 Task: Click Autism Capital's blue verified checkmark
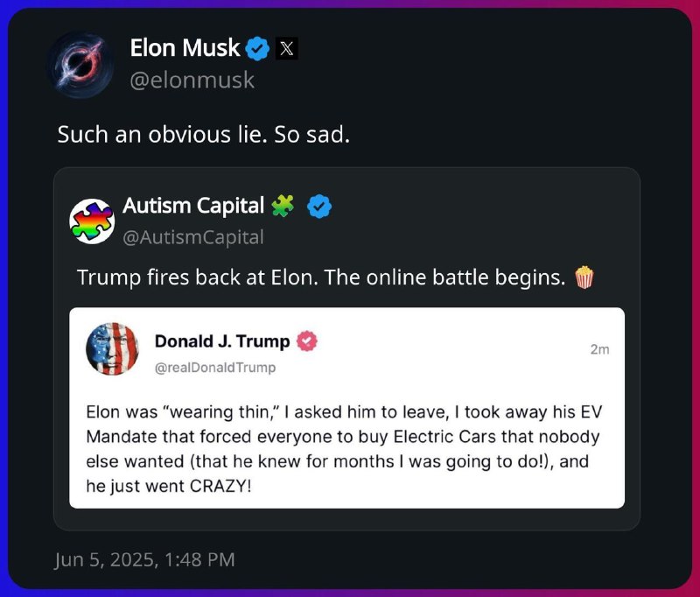click(319, 207)
